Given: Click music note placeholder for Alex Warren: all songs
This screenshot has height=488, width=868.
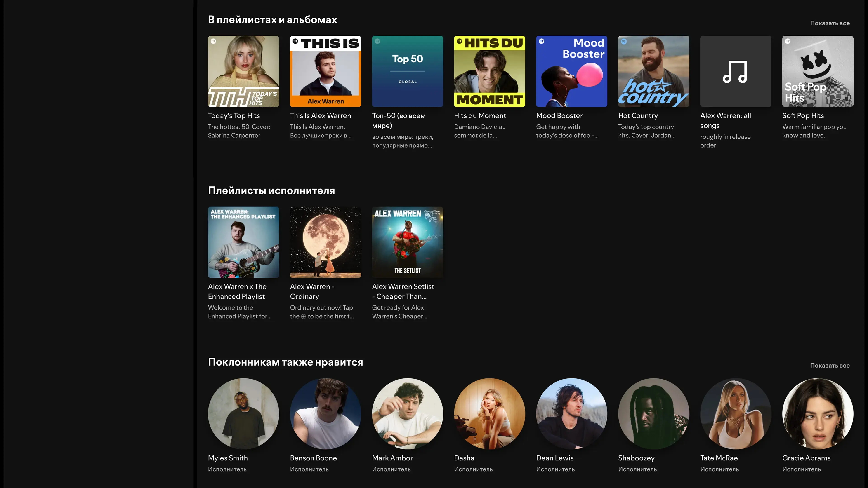Looking at the screenshot, I should click(x=736, y=71).
